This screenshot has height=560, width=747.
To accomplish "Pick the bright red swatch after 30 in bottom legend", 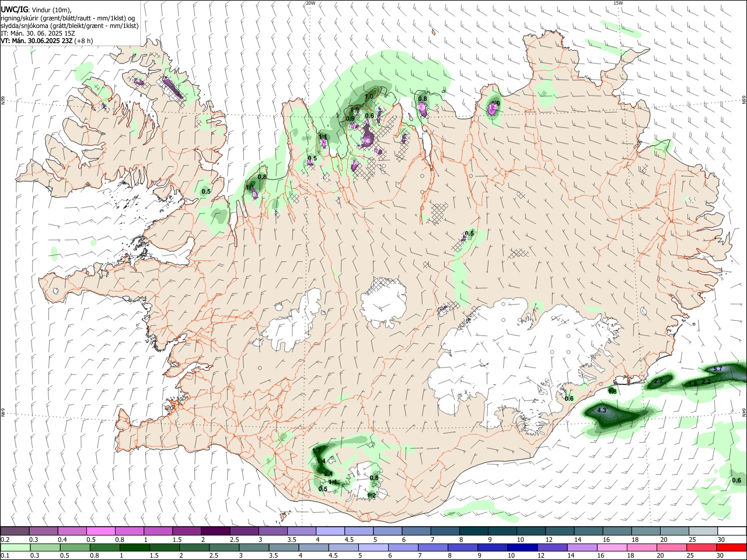I will (732, 548).
